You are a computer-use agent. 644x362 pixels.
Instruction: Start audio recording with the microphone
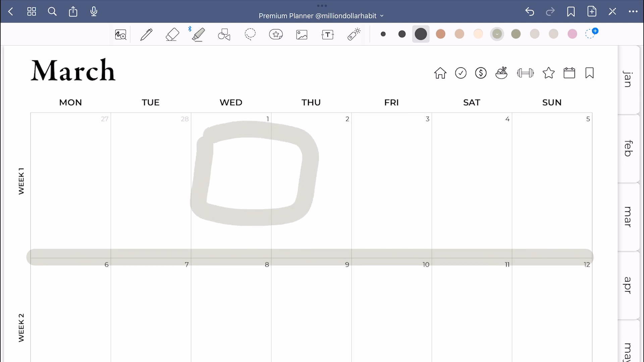(94, 12)
